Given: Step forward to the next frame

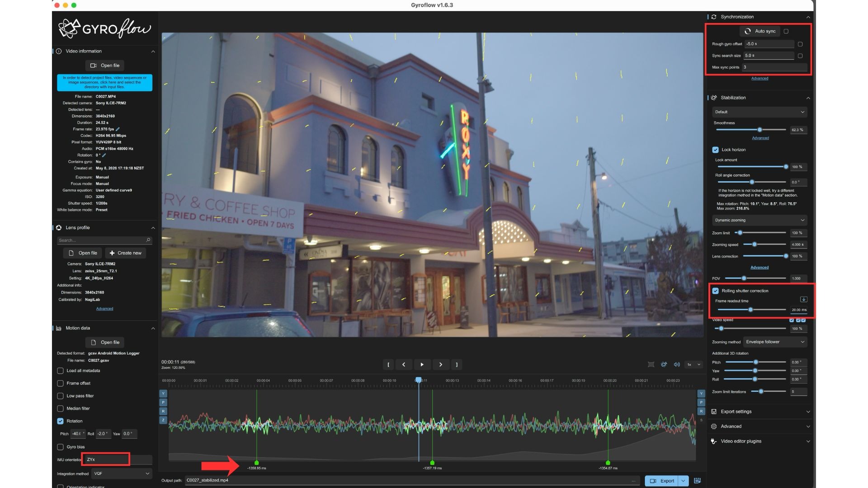Looking at the screenshot, I should (x=441, y=365).
